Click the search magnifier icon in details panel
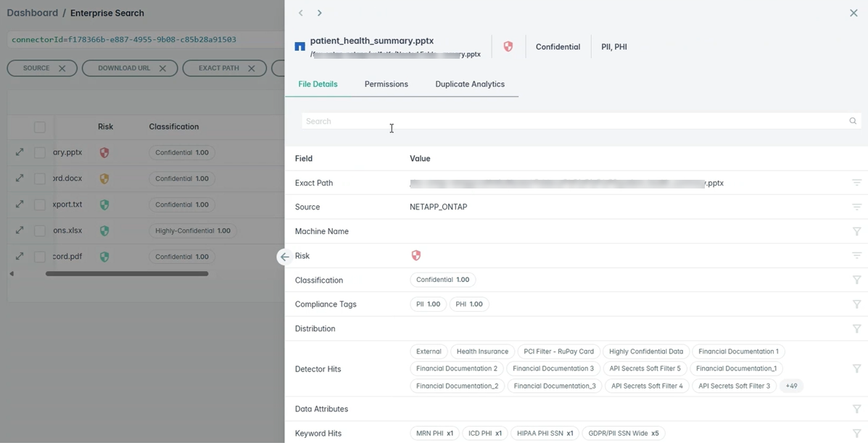The height and width of the screenshot is (448, 868). (x=853, y=121)
